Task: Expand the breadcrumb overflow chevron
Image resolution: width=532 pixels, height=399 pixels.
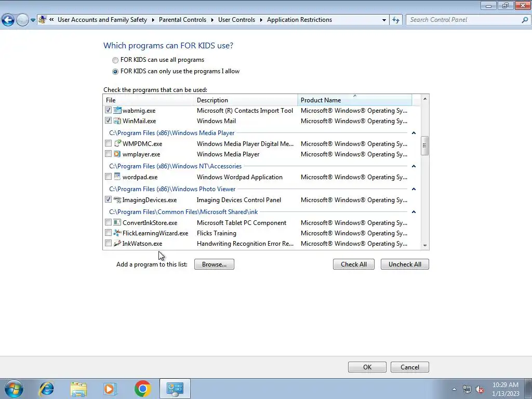Action: pos(51,20)
